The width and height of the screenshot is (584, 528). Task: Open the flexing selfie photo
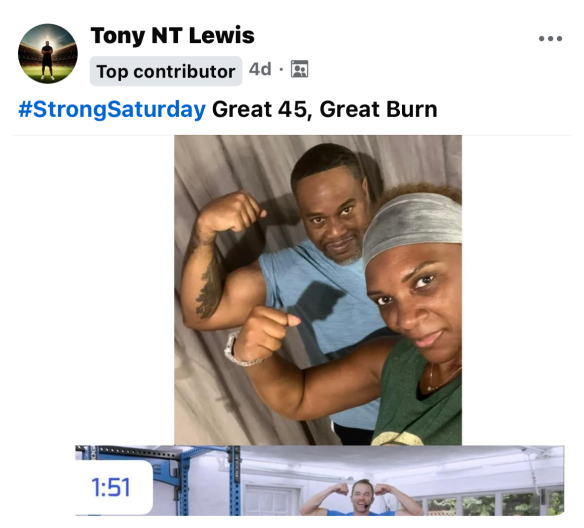(x=318, y=290)
